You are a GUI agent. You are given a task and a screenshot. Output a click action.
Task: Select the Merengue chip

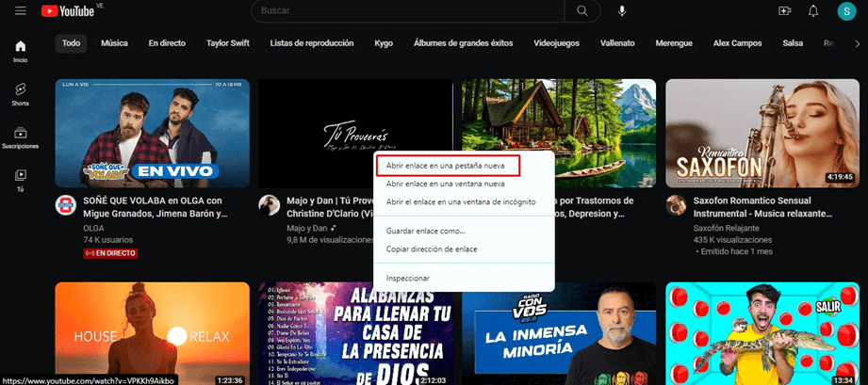point(674,43)
